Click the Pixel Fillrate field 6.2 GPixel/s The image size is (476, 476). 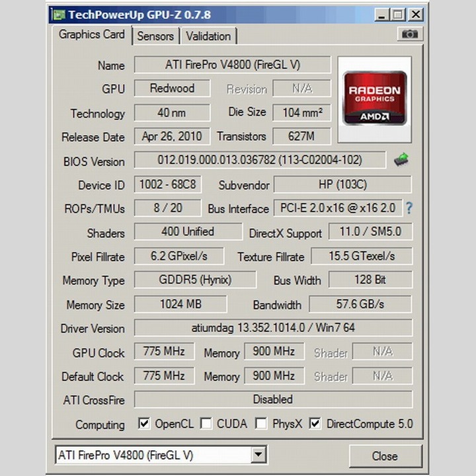[179, 256]
